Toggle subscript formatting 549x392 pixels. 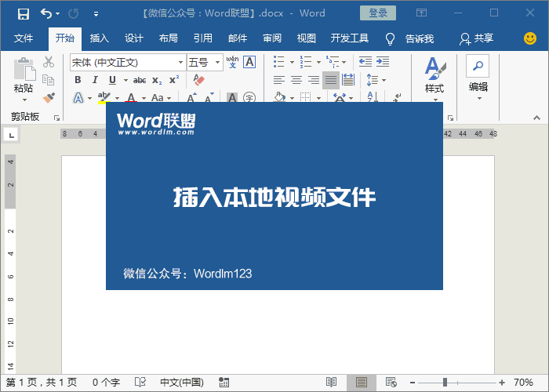pyautogui.click(x=157, y=80)
